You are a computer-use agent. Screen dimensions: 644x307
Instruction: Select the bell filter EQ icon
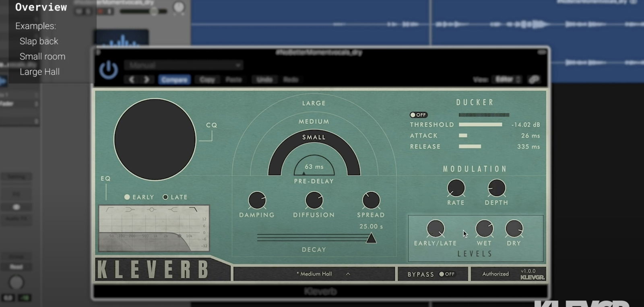pyautogui.click(x=151, y=209)
